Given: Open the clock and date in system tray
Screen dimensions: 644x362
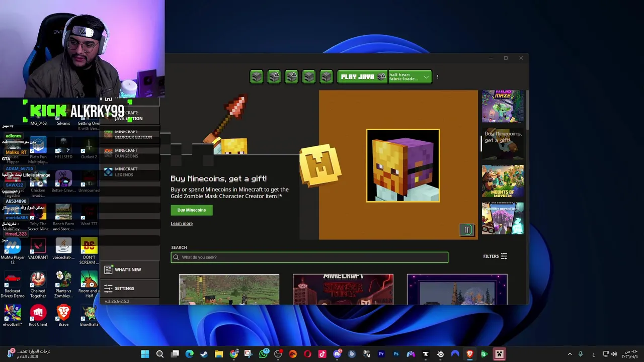Looking at the screenshot, I should point(629,354).
